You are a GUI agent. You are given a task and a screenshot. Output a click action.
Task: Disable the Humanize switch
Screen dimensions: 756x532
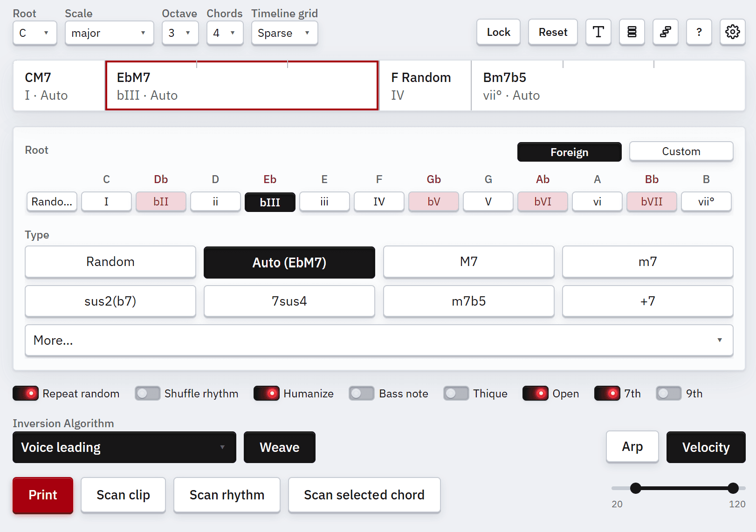tap(267, 394)
